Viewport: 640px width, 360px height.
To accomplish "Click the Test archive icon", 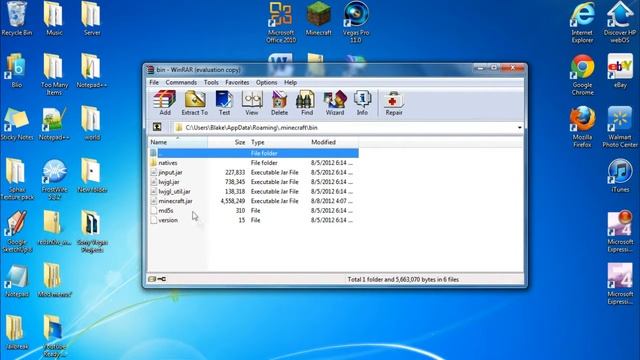I will click(224, 103).
